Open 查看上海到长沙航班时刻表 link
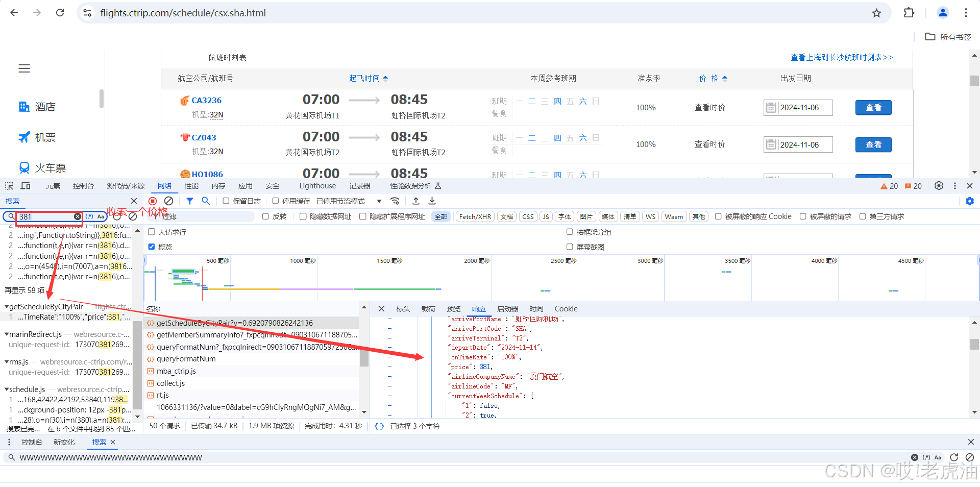Viewport: 980px width, 487px height. tap(842, 57)
